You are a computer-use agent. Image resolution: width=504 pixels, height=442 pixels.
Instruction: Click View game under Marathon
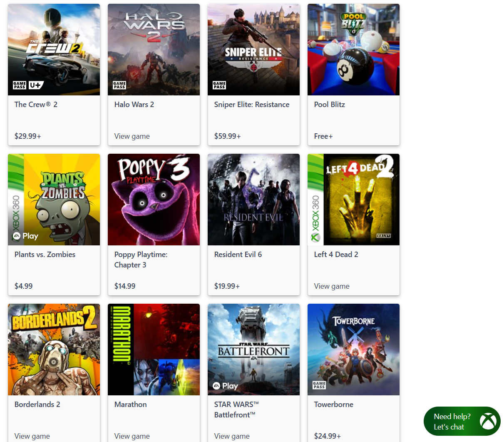pyautogui.click(x=132, y=436)
